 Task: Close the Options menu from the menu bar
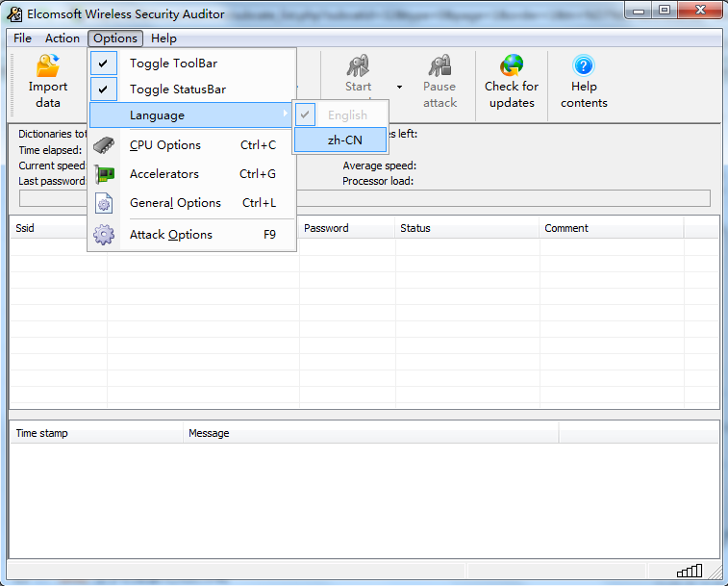pos(115,38)
